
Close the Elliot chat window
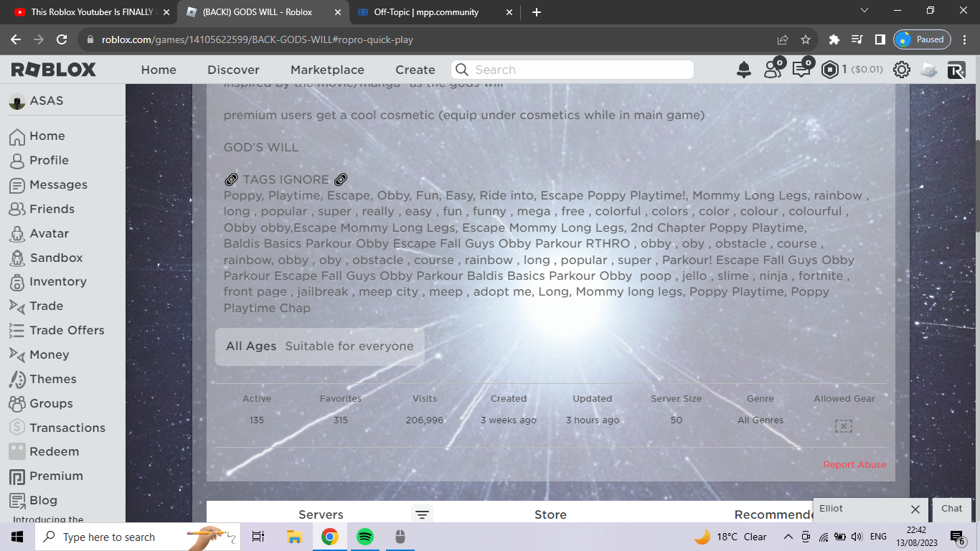[915, 509]
